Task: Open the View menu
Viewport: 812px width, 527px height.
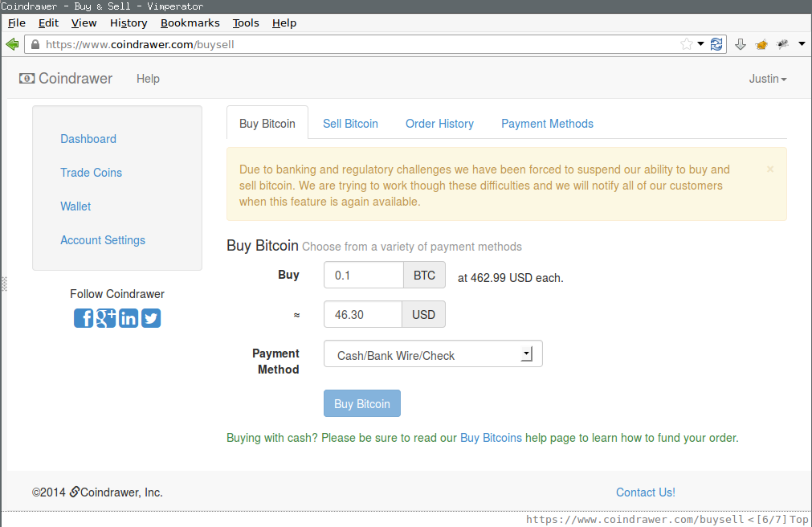Action: tap(84, 23)
